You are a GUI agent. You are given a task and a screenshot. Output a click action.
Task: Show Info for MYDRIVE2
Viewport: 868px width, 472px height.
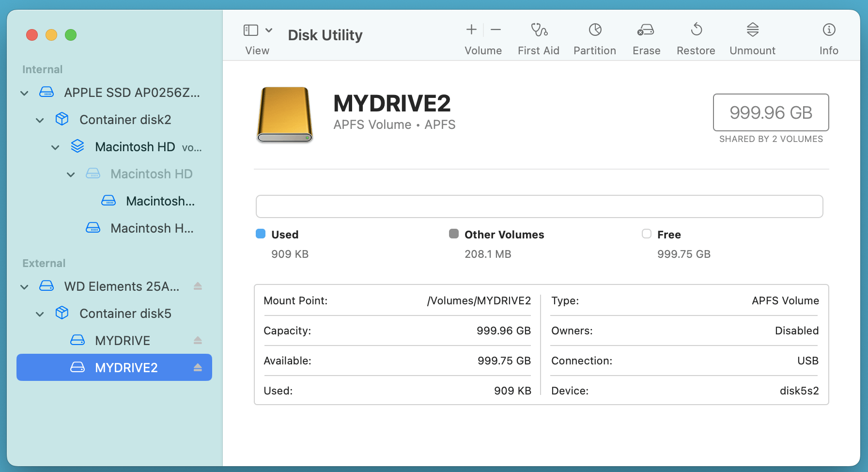pyautogui.click(x=829, y=36)
